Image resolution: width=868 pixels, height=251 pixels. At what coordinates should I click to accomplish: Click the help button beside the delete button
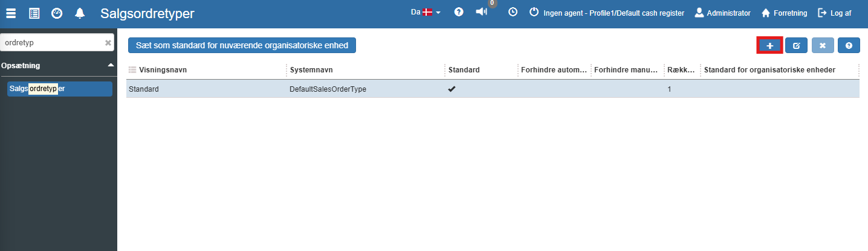(x=849, y=45)
